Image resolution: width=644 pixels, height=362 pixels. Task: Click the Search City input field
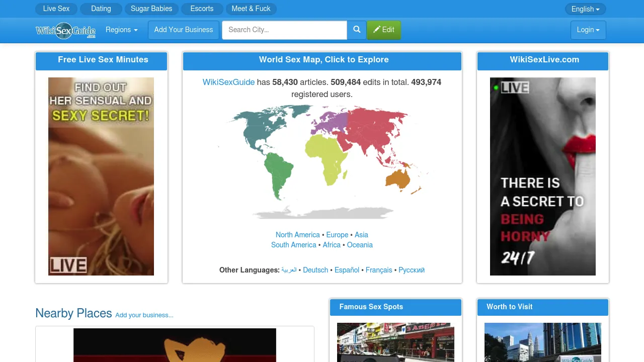coord(284,30)
